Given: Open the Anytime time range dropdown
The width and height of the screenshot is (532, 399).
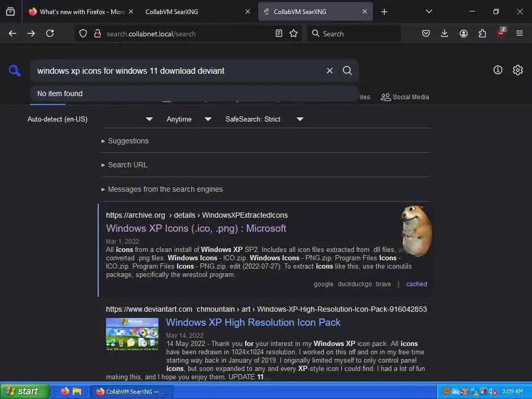Looking at the screenshot, I should click(x=189, y=119).
